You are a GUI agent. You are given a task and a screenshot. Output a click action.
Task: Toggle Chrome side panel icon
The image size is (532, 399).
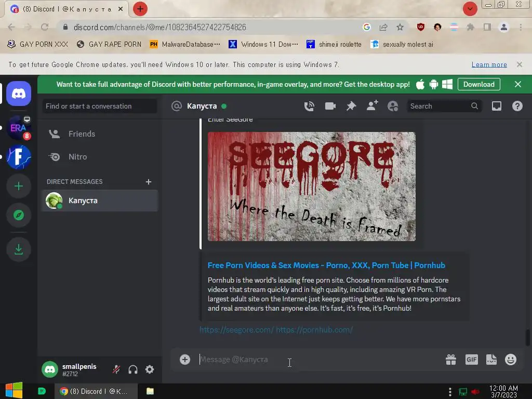click(487, 27)
